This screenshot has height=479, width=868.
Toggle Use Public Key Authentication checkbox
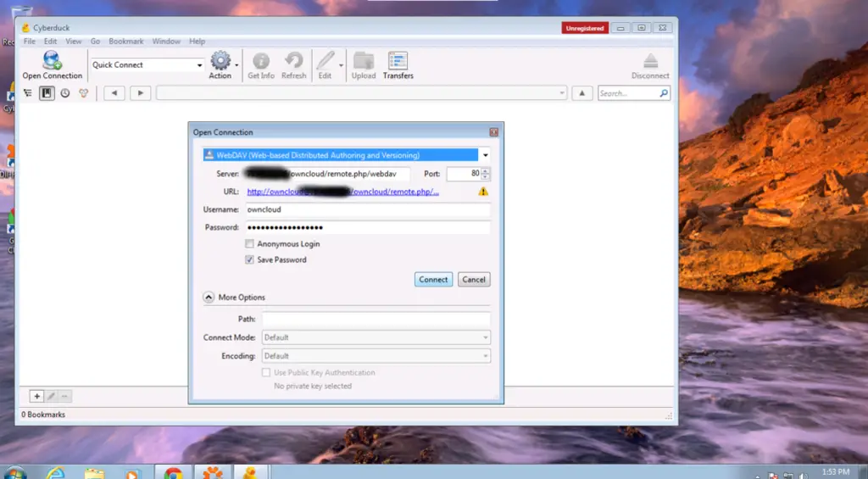266,373
